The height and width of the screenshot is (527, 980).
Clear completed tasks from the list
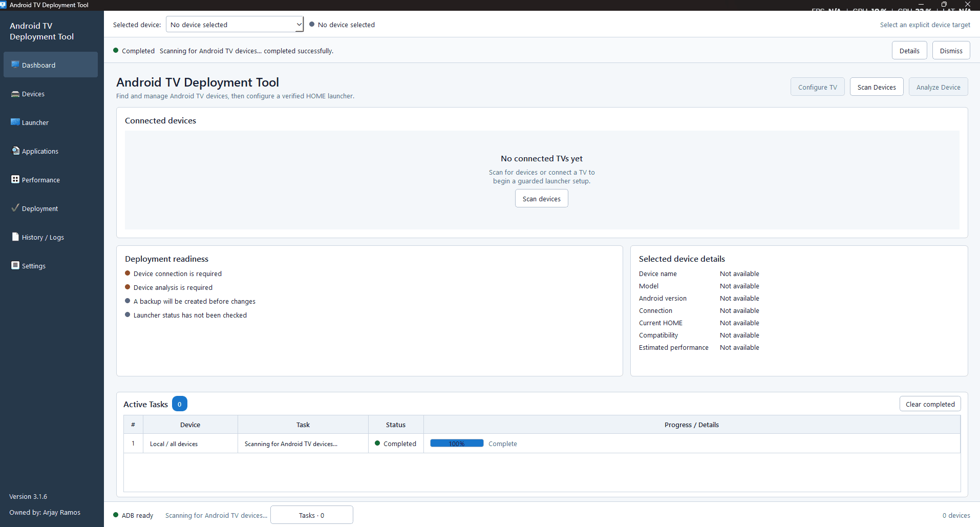click(x=930, y=404)
